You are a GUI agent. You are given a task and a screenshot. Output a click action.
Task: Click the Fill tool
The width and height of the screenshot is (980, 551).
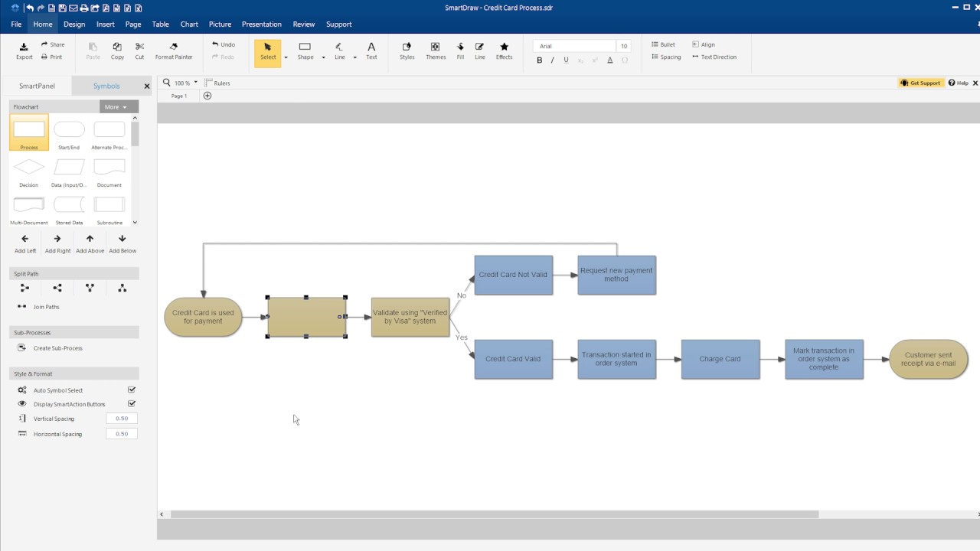click(460, 51)
